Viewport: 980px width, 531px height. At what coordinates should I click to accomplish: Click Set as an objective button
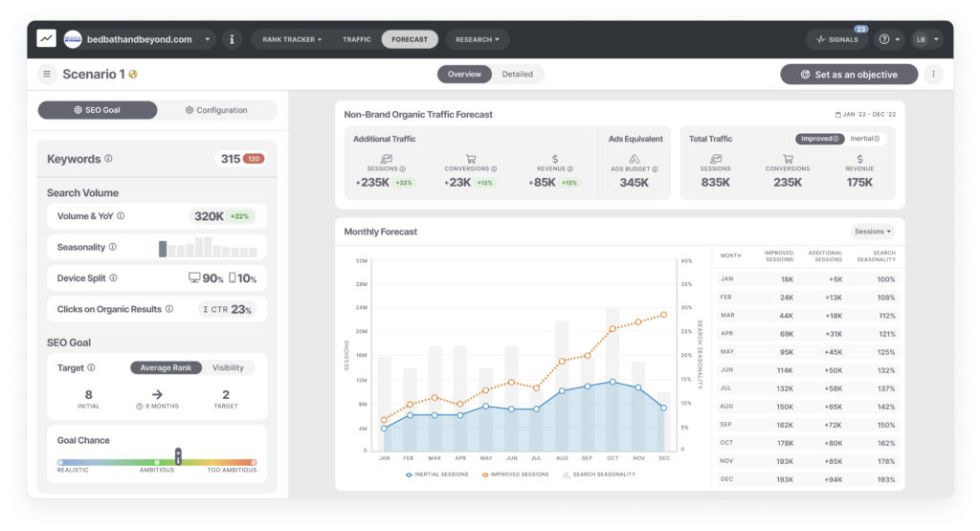coord(849,75)
